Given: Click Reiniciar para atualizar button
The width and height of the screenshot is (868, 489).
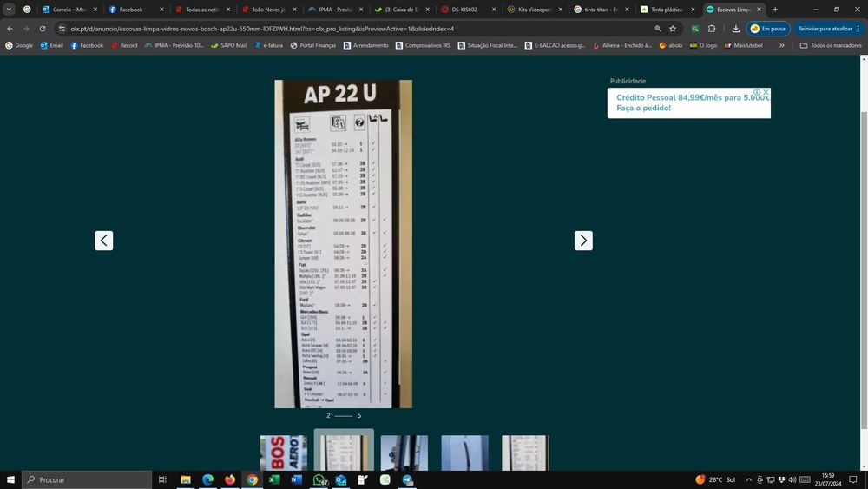Looking at the screenshot, I should click(x=829, y=29).
